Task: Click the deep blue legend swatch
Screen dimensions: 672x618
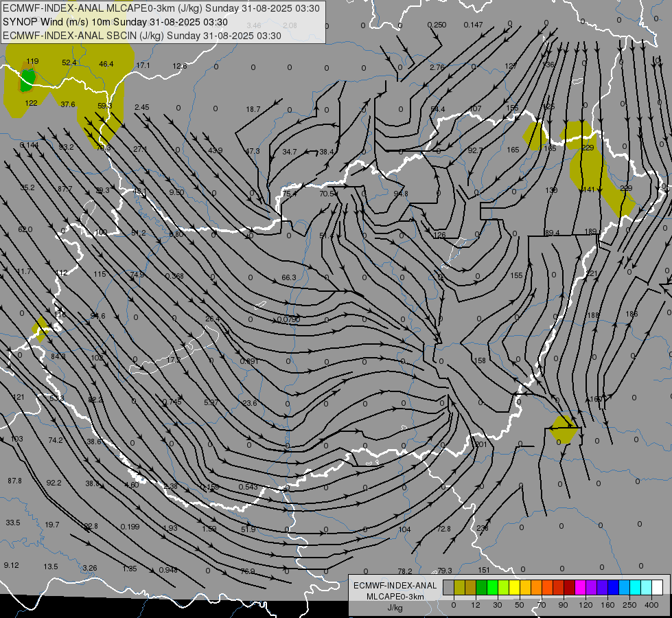Action: click(x=613, y=587)
